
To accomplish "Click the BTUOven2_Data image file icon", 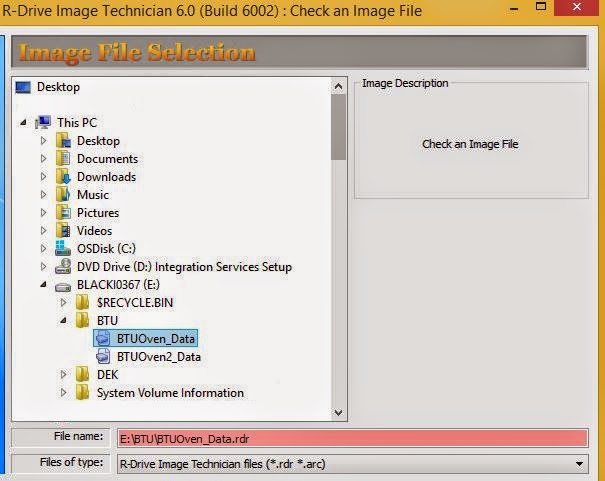I will pyautogui.click(x=103, y=356).
